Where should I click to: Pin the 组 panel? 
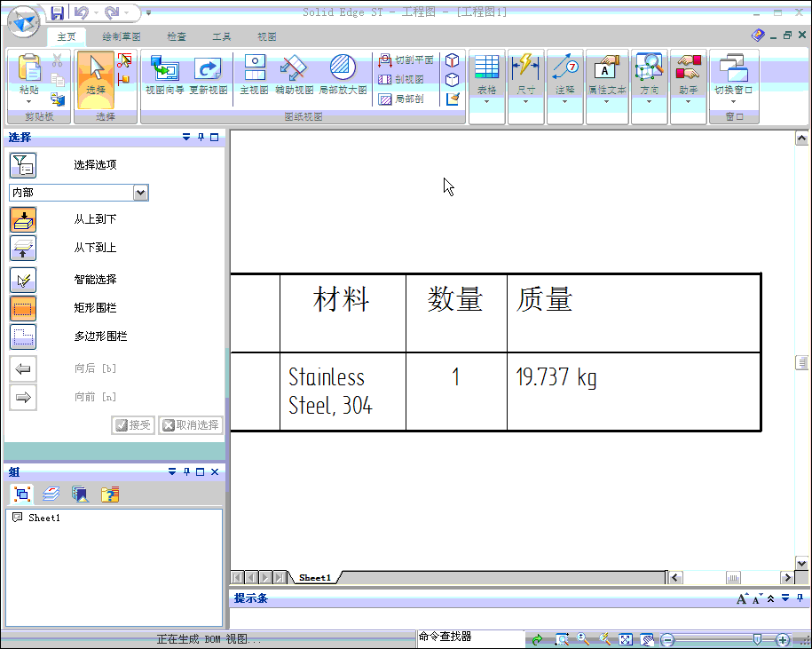[187, 471]
